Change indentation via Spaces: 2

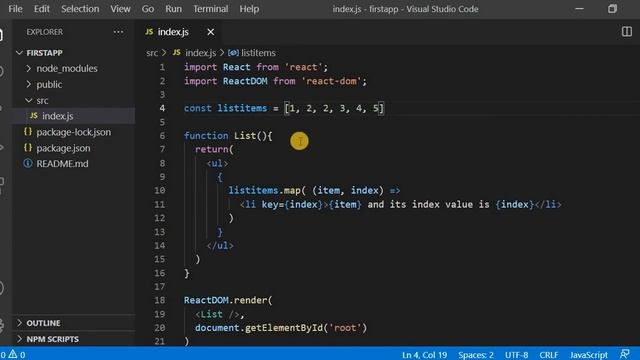[x=476, y=355]
